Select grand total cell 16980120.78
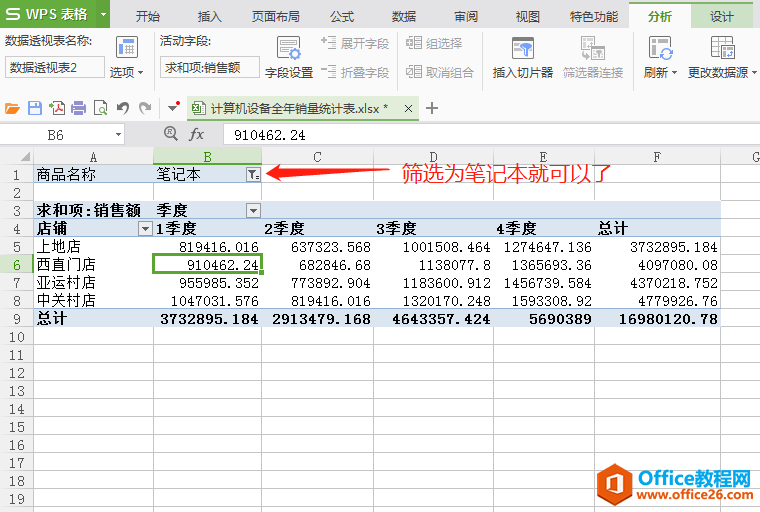 point(657,319)
